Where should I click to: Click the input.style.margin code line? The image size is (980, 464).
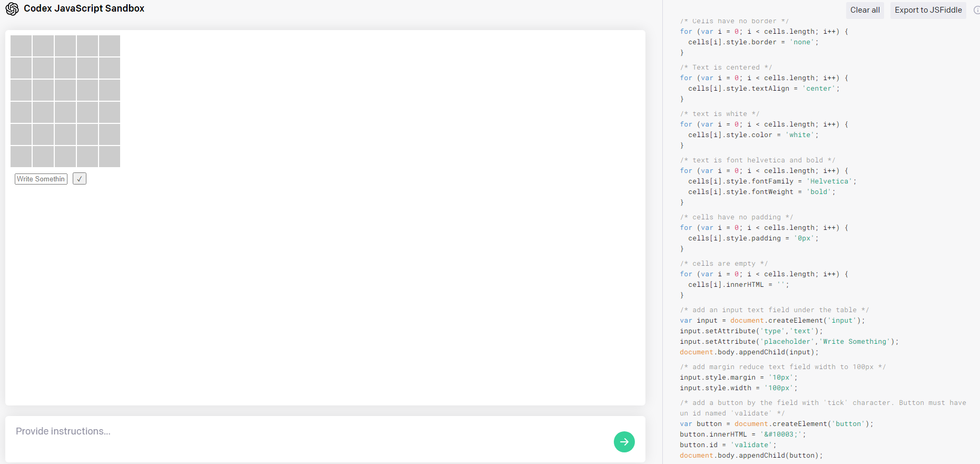pos(739,378)
